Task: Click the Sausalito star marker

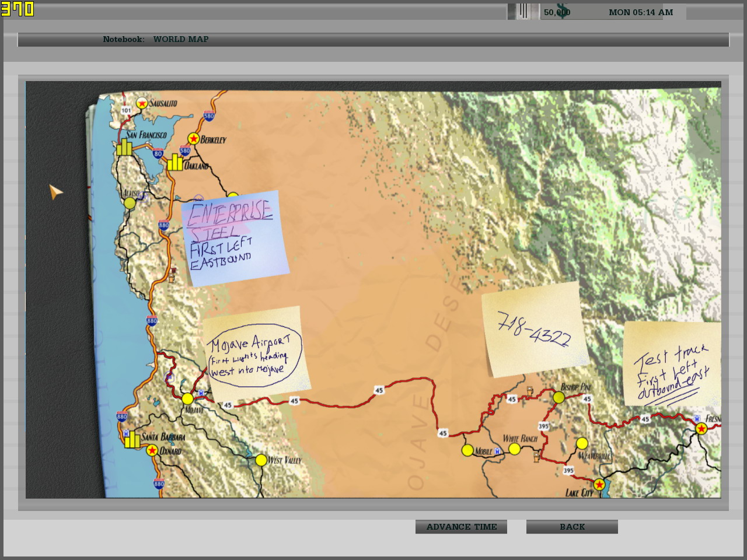Action: [x=141, y=103]
